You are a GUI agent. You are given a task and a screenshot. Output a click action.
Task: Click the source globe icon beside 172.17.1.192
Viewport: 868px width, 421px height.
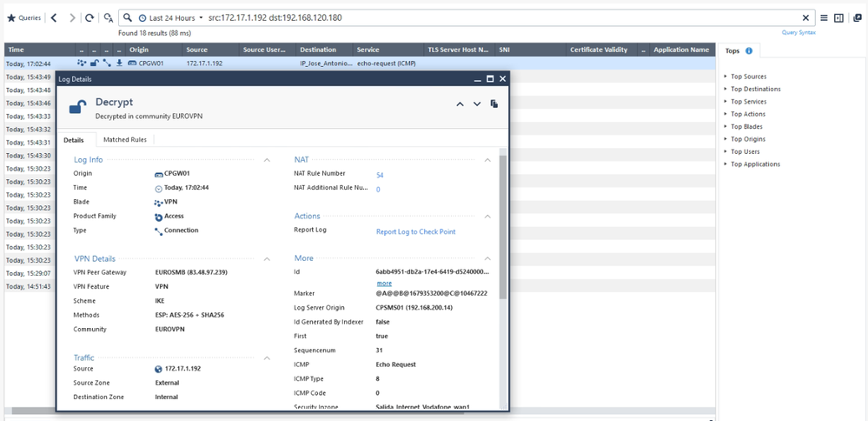pos(159,369)
